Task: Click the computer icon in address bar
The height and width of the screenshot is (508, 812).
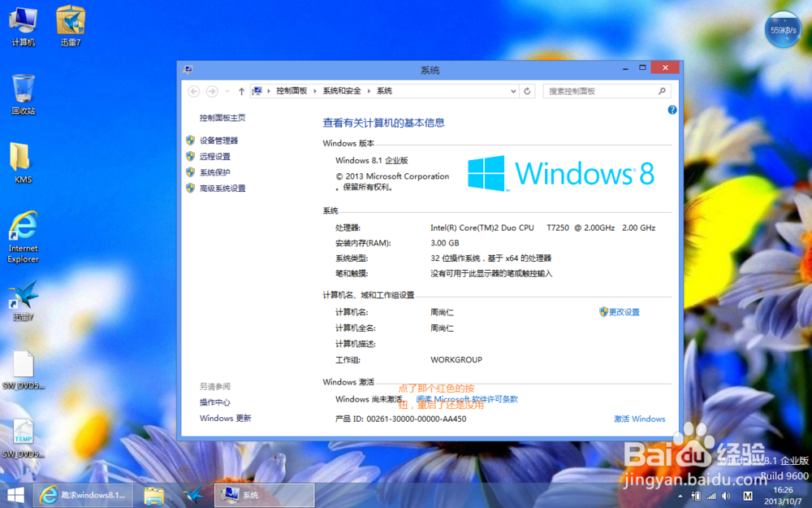Action: tap(257, 91)
